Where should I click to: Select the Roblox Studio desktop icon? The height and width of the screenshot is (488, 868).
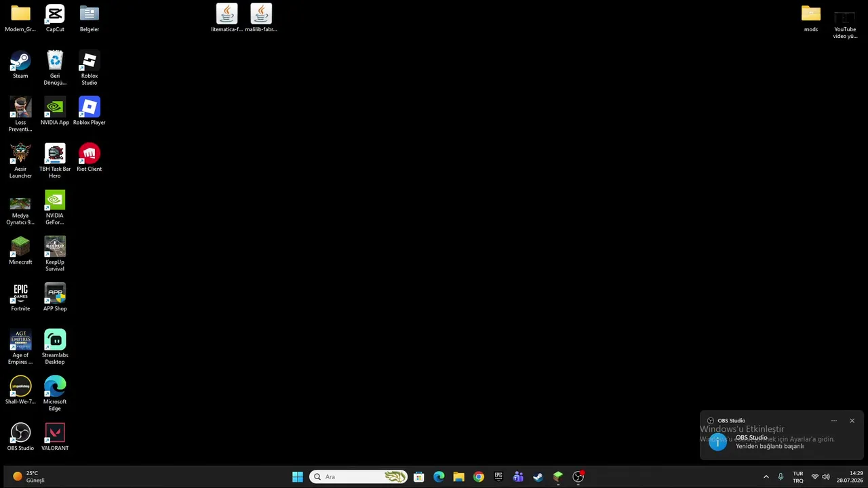(x=90, y=68)
